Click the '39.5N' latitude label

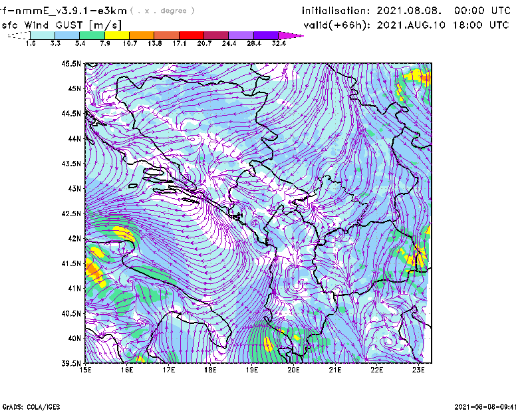(x=71, y=364)
